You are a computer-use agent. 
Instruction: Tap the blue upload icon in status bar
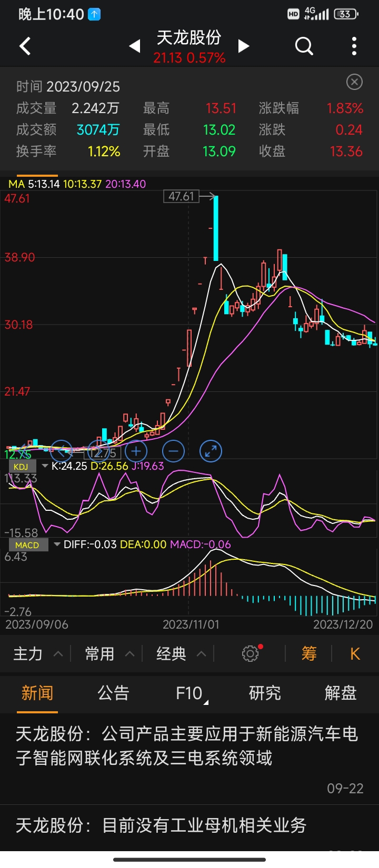click(x=94, y=14)
